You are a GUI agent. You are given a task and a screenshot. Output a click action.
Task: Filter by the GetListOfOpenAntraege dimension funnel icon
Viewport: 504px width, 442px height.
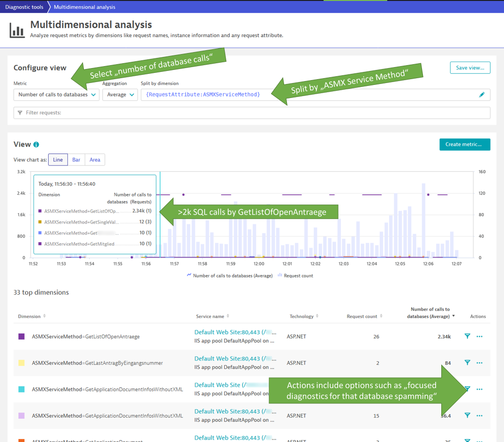(x=467, y=336)
